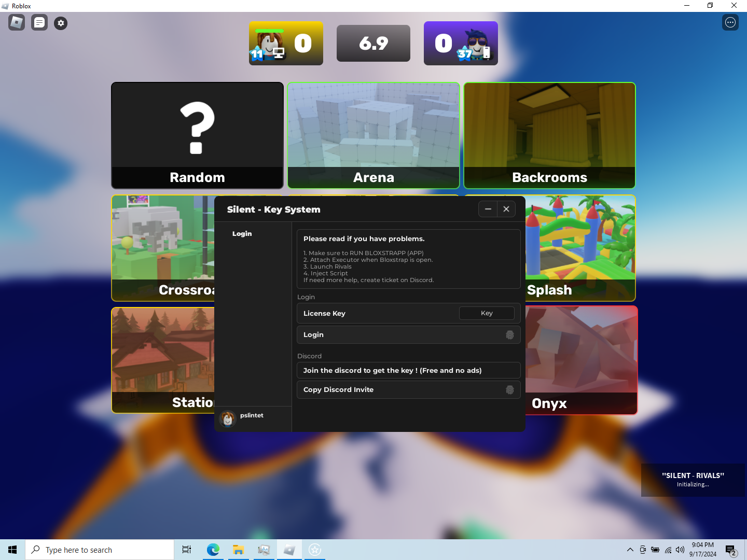
Task: Click the pslintet username label
Action: click(x=252, y=415)
